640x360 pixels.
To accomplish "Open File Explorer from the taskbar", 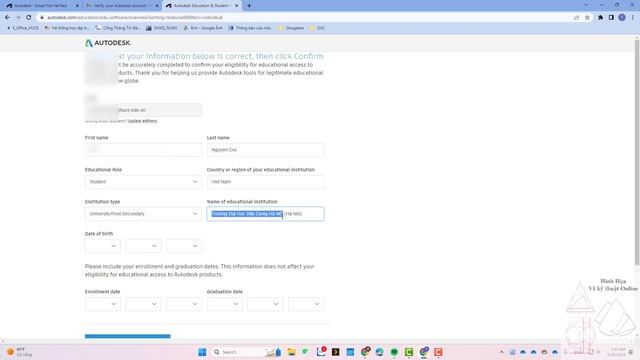I will tap(291, 352).
